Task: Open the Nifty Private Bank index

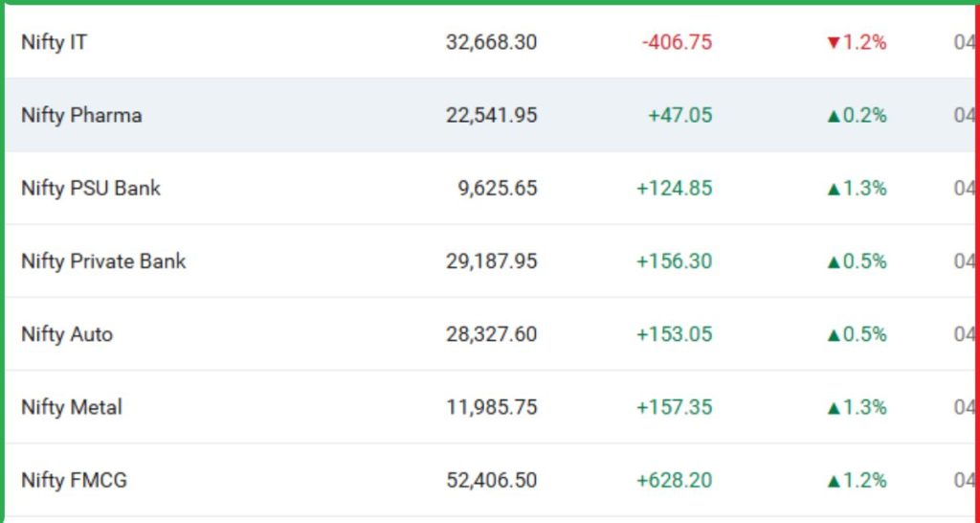Action: point(103,261)
